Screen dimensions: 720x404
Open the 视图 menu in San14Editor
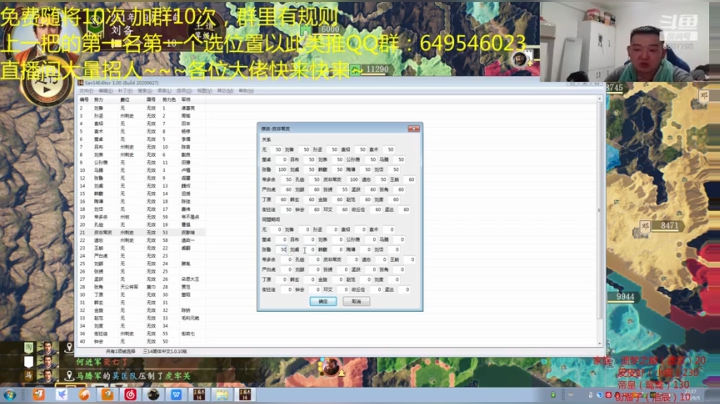pyautogui.click(x=204, y=91)
